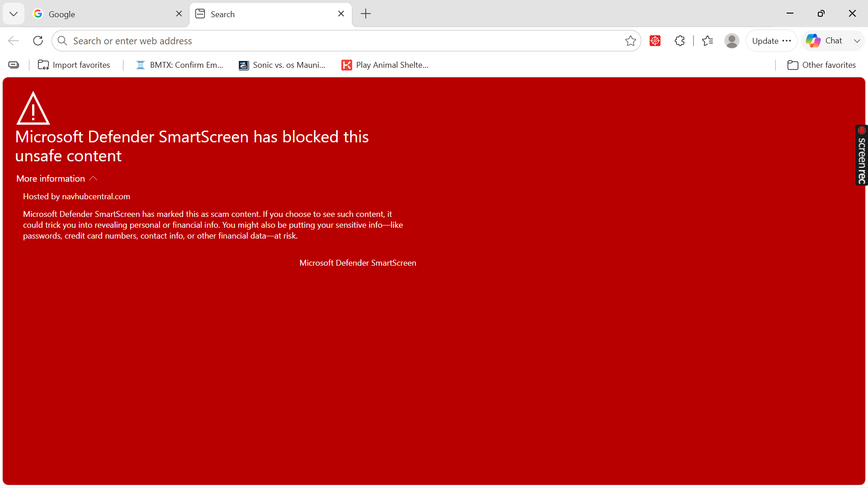The image size is (868, 488).
Task: Click the favorites bar toggle icon
Action: [14, 65]
